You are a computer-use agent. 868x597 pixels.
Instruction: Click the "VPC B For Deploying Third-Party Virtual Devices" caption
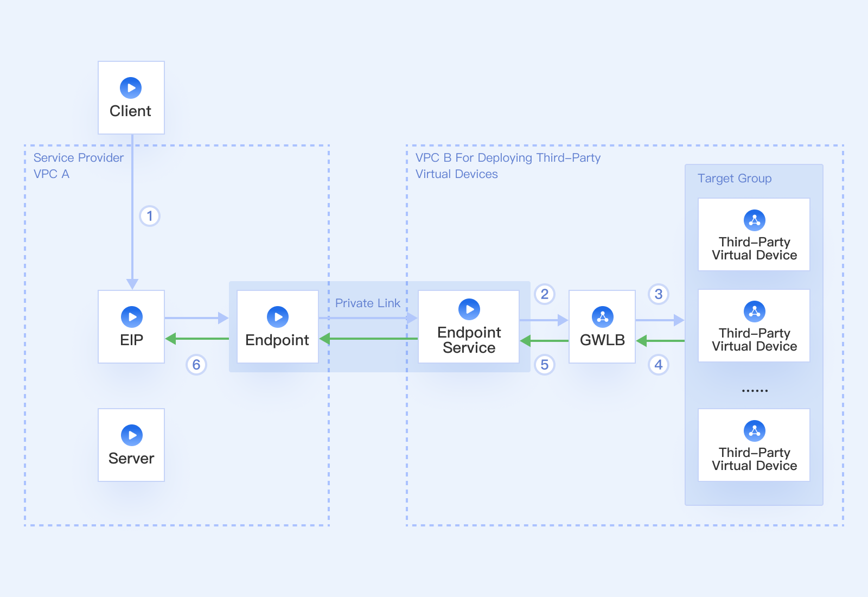tap(508, 166)
